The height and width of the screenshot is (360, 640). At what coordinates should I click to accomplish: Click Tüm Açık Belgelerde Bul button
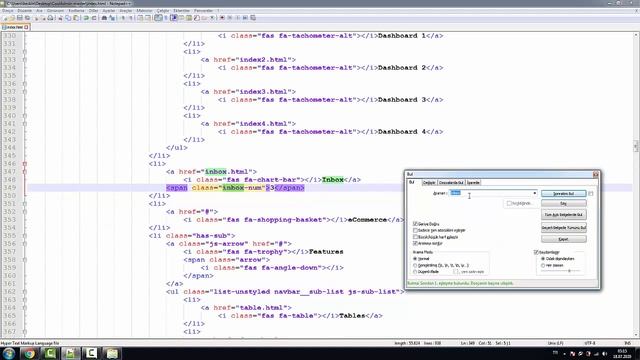pos(564,214)
